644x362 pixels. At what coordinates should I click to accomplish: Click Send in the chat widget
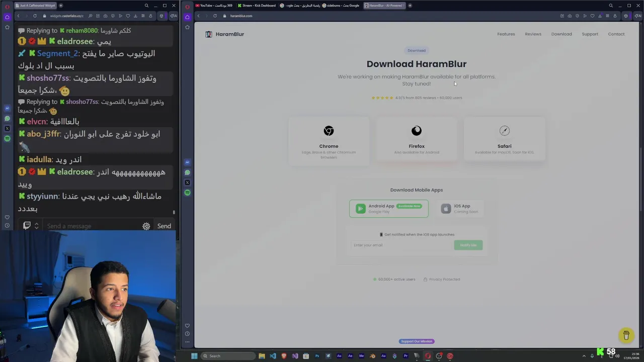coord(164,226)
